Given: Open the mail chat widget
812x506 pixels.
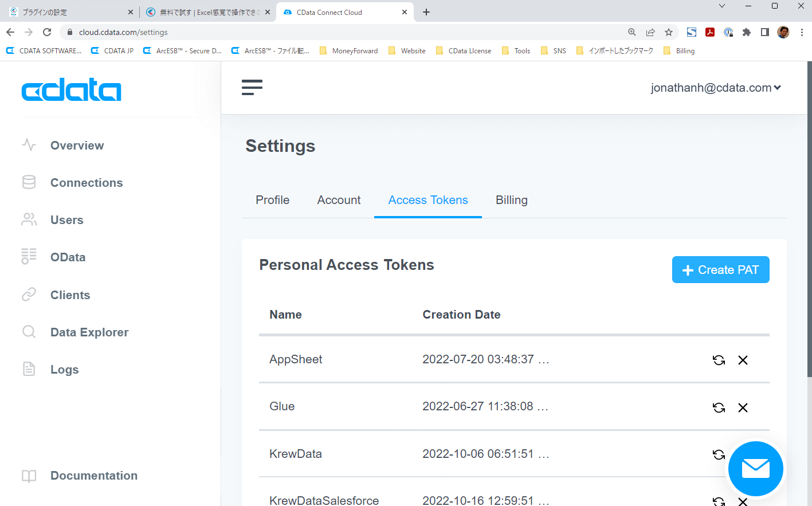Looking at the screenshot, I should click(755, 469).
